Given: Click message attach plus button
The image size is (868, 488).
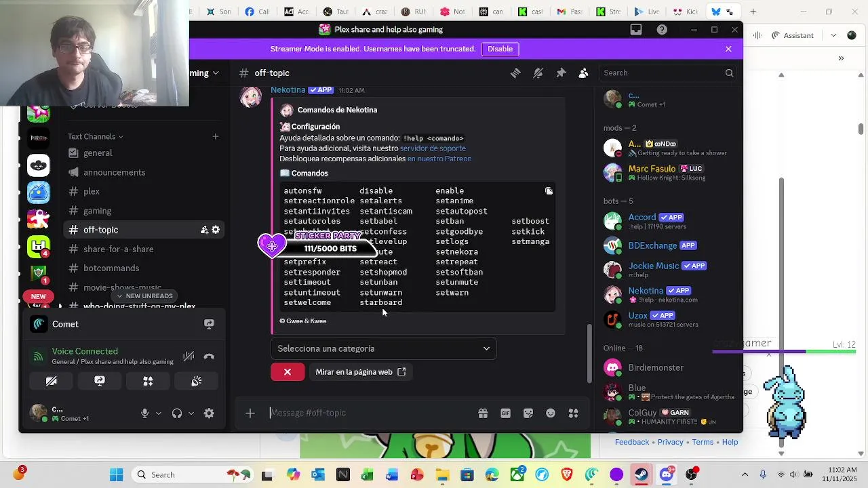Looking at the screenshot, I should (250, 413).
